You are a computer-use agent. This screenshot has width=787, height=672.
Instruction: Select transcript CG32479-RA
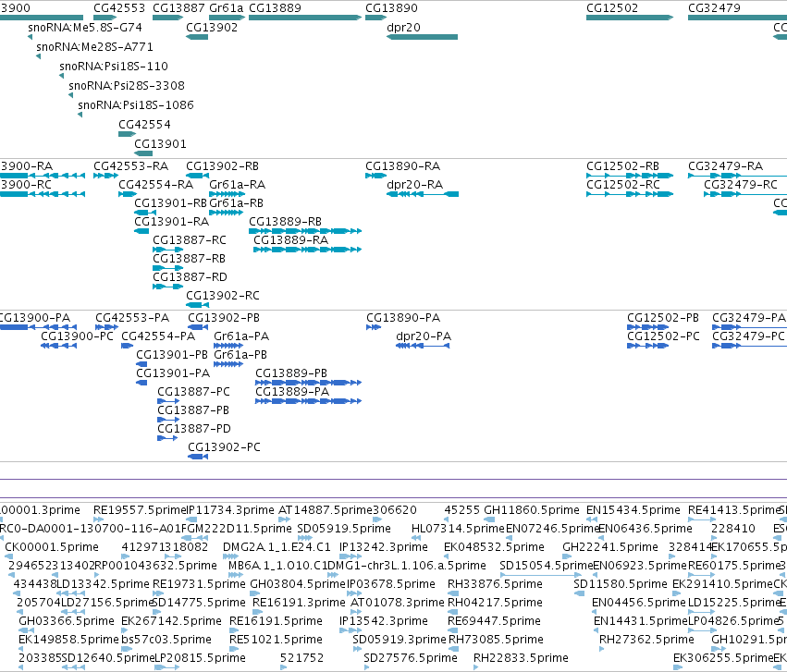[737, 176]
